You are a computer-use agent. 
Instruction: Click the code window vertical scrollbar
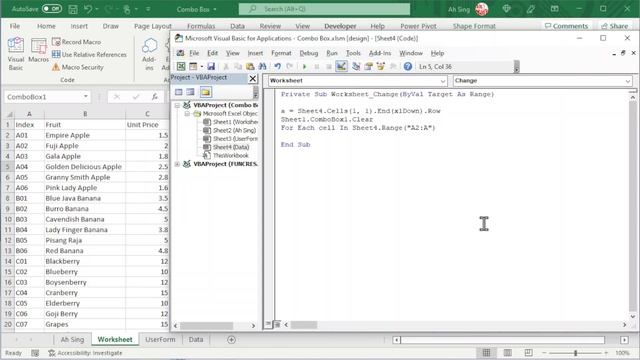click(x=632, y=207)
